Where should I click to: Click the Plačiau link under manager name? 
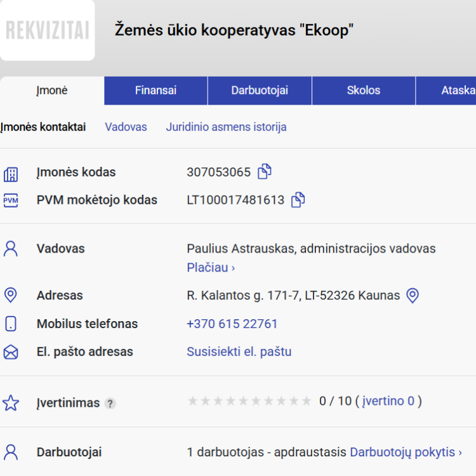click(211, 267)
